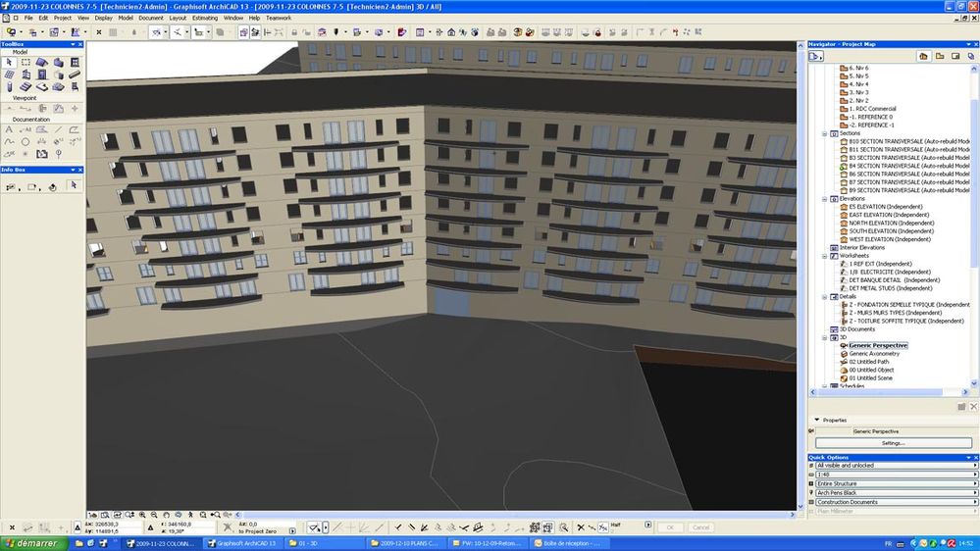Open Layout Book in Navigator
This screenshot has height=551, width=980.
tap(955, 56)
